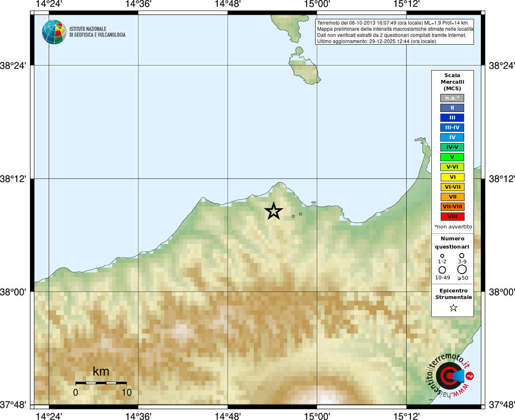Screen dimensions: 515x420
Task: Select the MCS V-VI intensity swatch
Action: coord(452,167)
